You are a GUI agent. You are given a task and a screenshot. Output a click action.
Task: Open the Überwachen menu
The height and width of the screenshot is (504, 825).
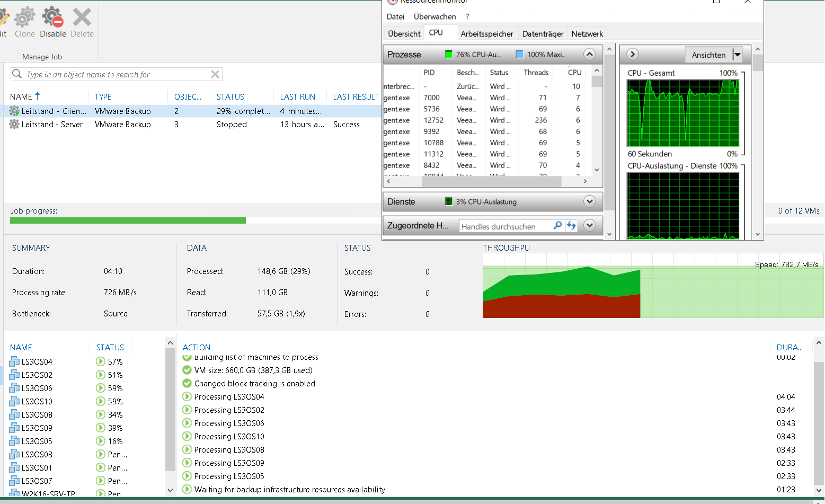tap(434, 17)
